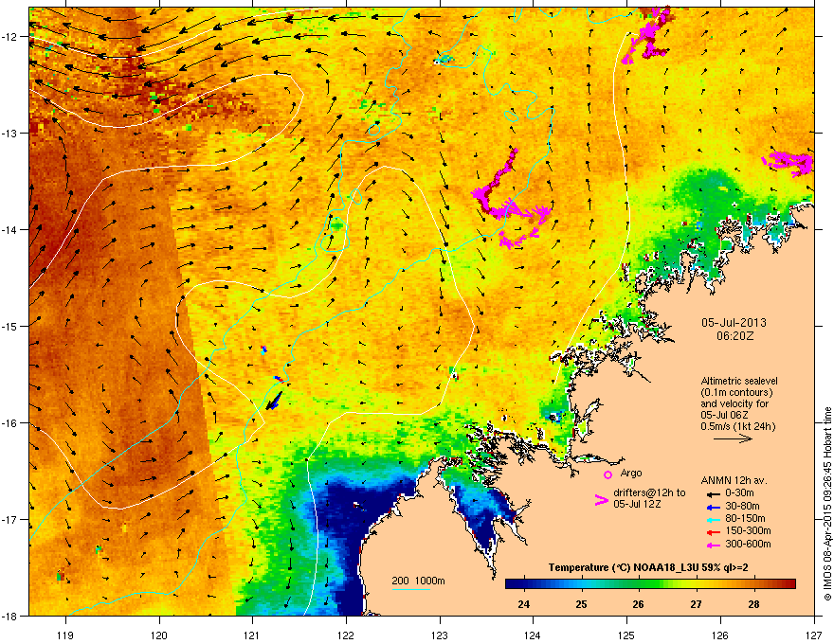Click the '80-150m' depth label
Screen dimensions: 834x644
coord(745,518)
